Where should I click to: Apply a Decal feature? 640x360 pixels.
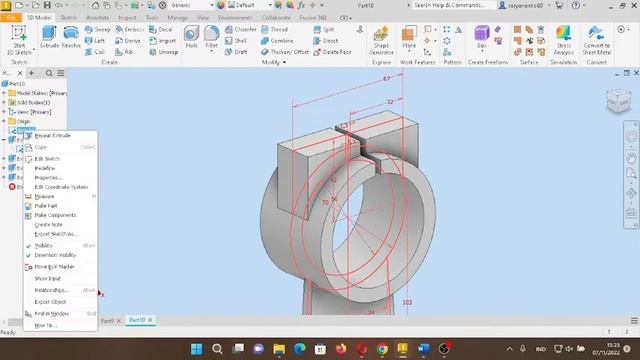click(x=160, y=29)
